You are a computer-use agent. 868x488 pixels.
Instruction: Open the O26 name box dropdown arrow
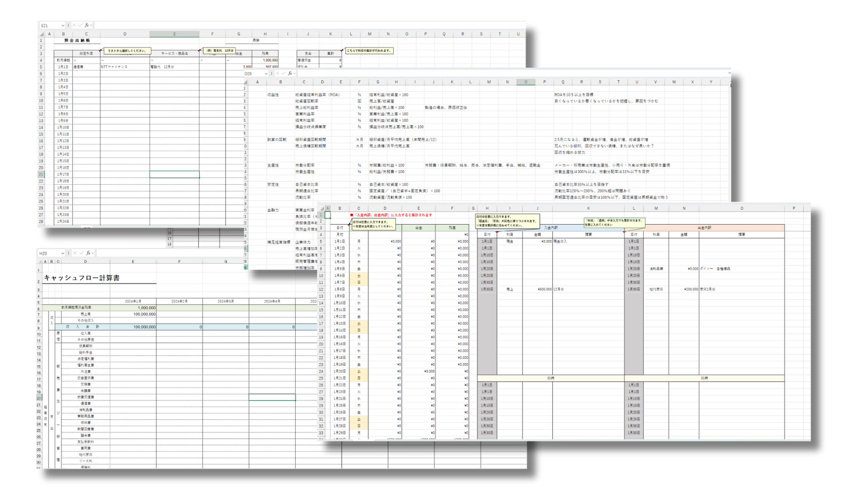[266, 74]
